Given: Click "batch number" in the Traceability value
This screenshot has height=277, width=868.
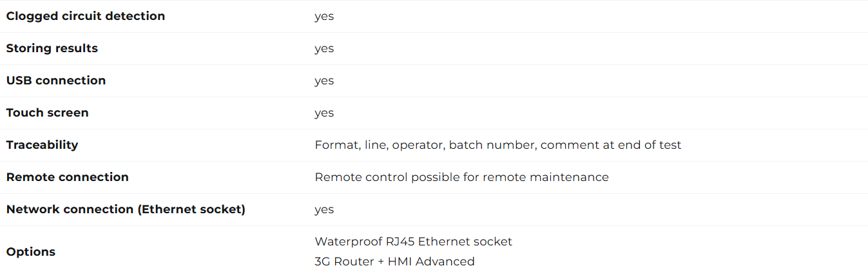Looking at the screenshot, I should click(492, 145).
